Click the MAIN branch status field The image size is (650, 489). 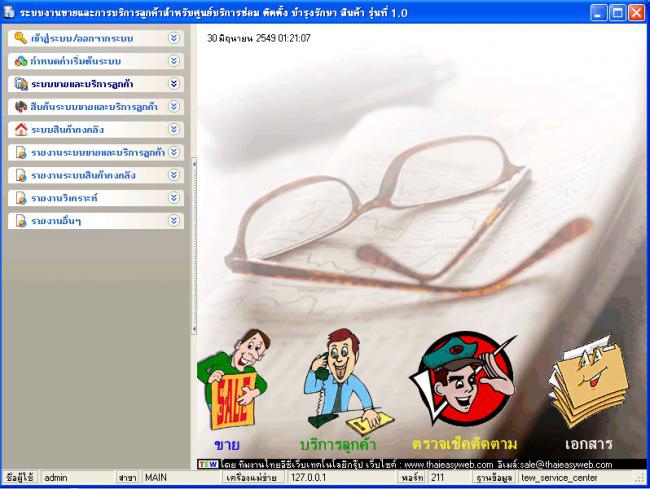pos(181,477)
